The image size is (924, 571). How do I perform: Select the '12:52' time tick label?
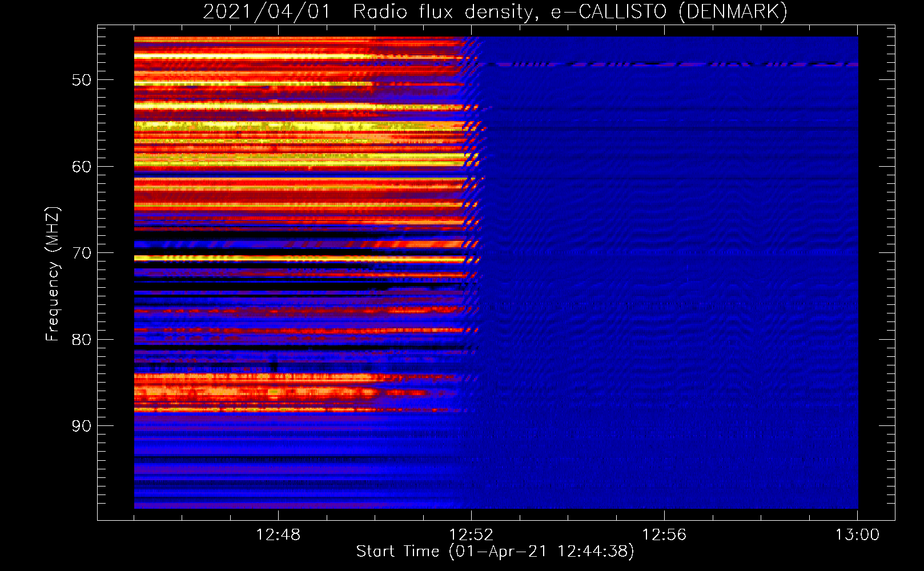pyautogui.click(x=471, y=535)
